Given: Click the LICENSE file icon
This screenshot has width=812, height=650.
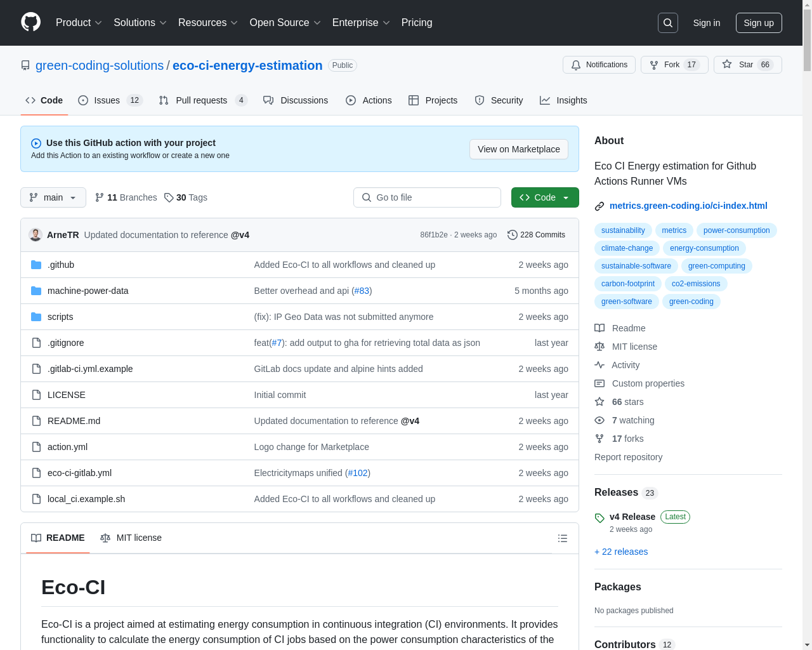Looking at the screenshot, I should 36,395.
